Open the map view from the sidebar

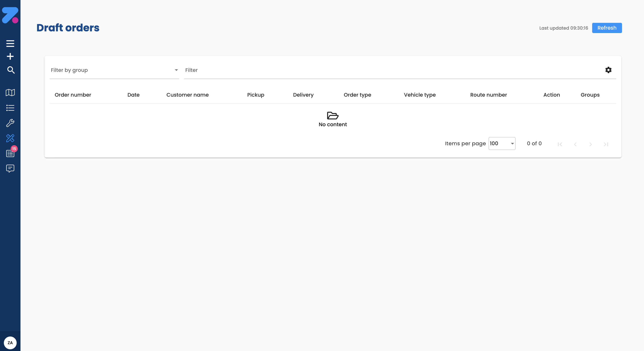click(x=10, y=92)
